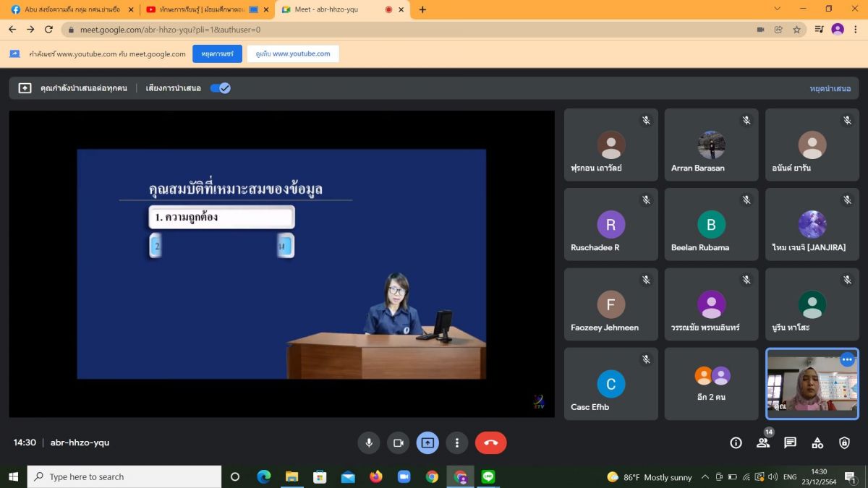Open the Activities panel
868x488 pixels.
coord(817,442)
